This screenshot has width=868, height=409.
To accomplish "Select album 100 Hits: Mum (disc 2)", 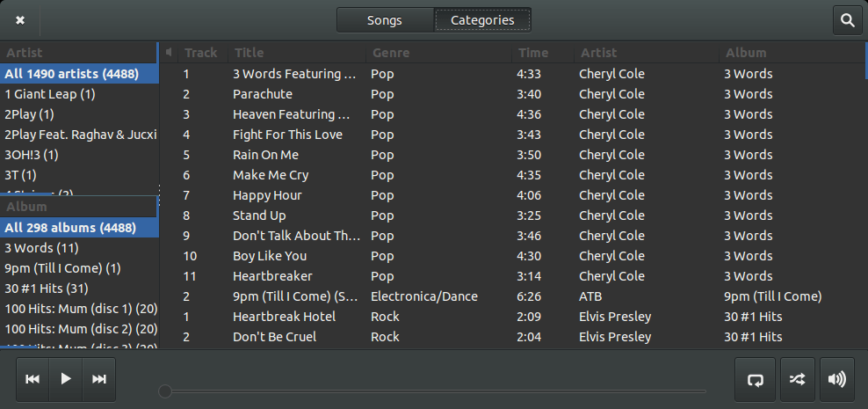I will click(x=79, y=329).
